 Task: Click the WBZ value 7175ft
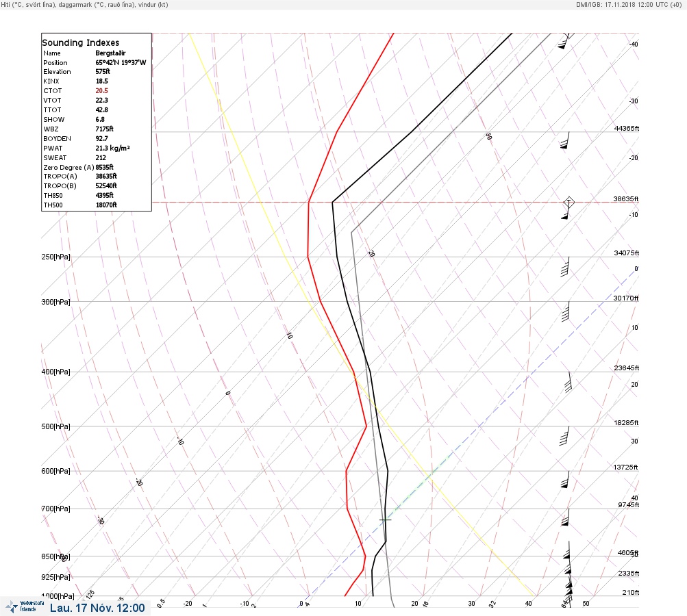[x=104, y=129]
